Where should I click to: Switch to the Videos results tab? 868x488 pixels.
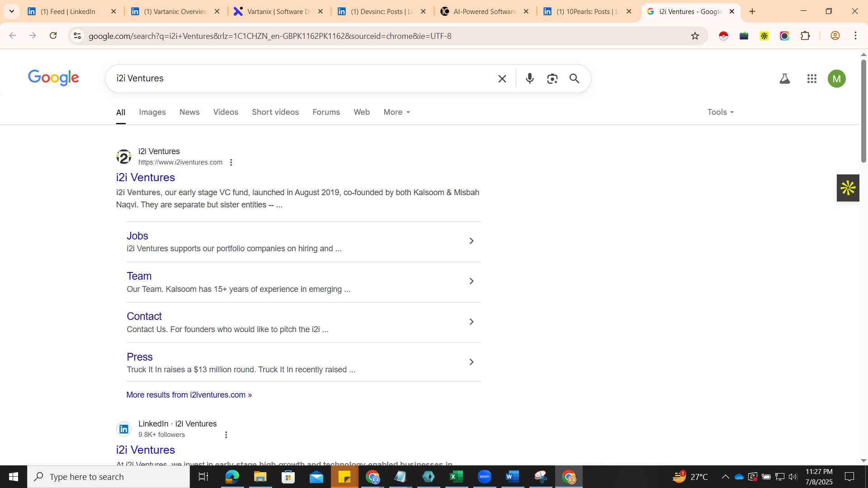coord(226,112)
